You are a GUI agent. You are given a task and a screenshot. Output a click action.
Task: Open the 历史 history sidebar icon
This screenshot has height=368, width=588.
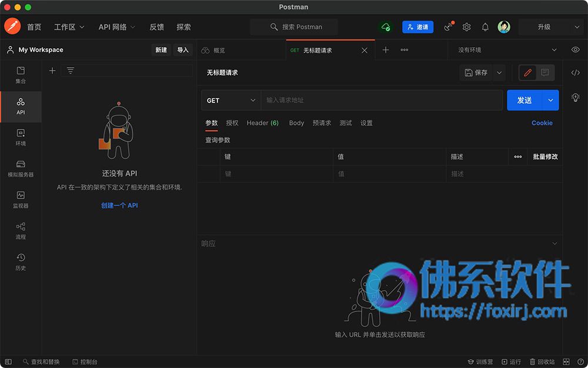[21, 262]
